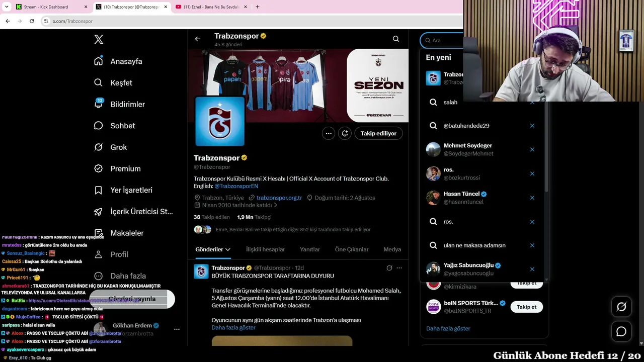Open the three-dot menu on the Trabzonspor post
The height and width of the screenshot is (362, 644).
point(399,268)
